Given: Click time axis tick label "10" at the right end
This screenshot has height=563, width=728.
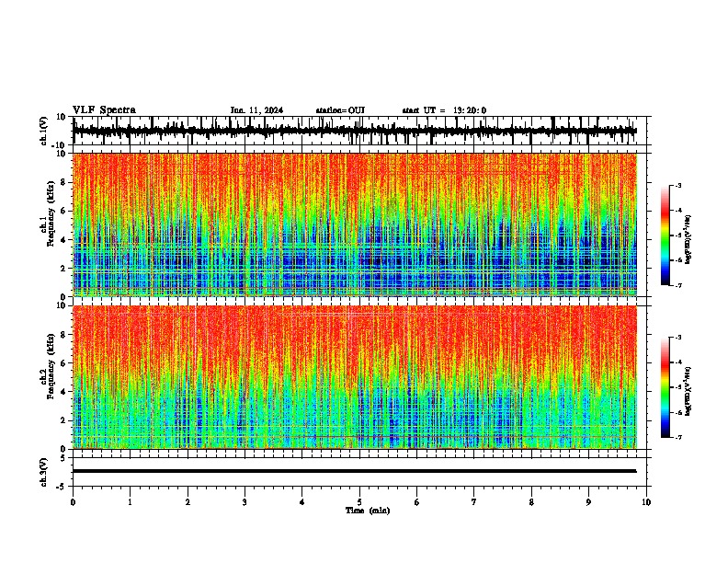Looking at the screenshot, I should pyautogui.click(x=646, y=502).
